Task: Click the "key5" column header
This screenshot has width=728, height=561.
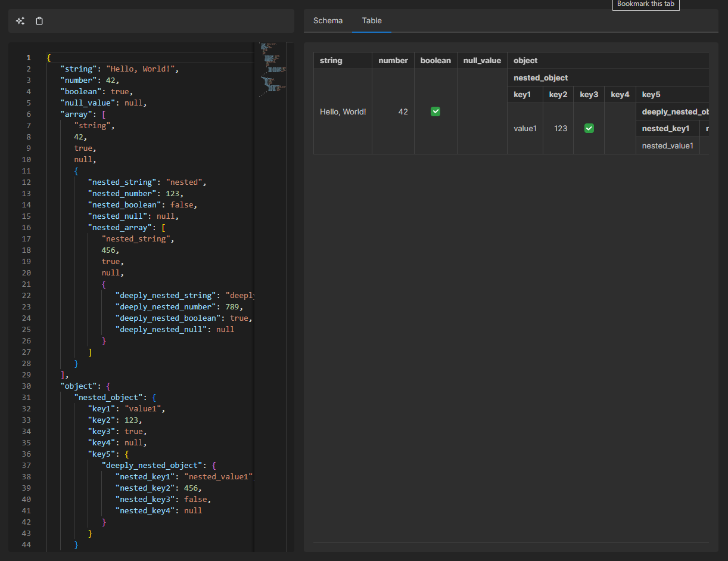Action: click(651, 94)
